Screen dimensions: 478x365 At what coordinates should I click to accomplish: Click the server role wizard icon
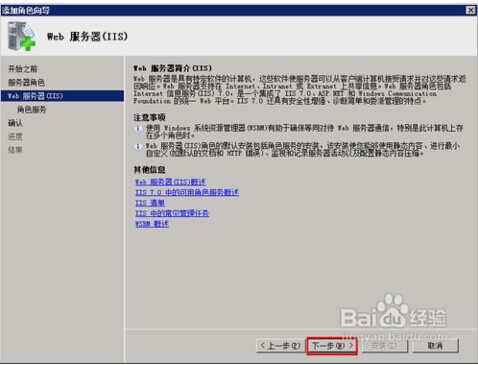(22, 36)
